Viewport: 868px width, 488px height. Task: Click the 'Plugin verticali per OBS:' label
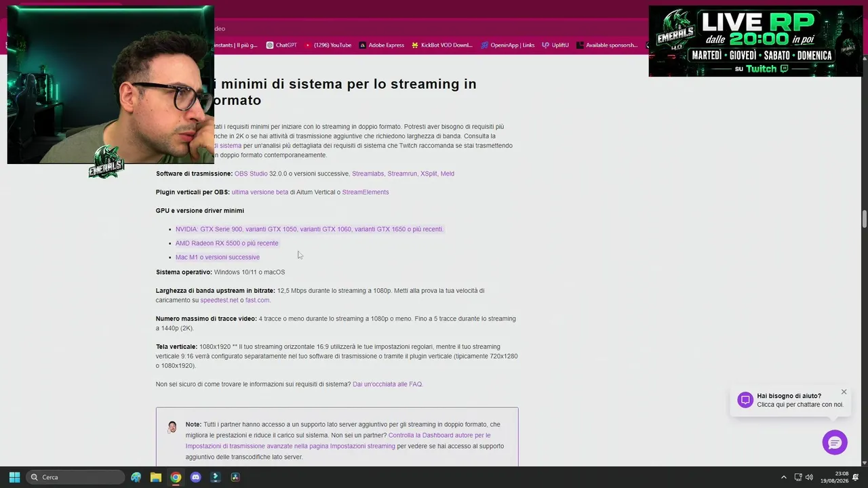tap(193, 192)
